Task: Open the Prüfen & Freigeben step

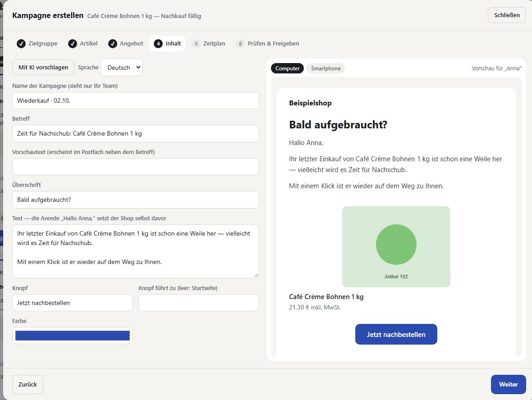Action: (268, 43)
